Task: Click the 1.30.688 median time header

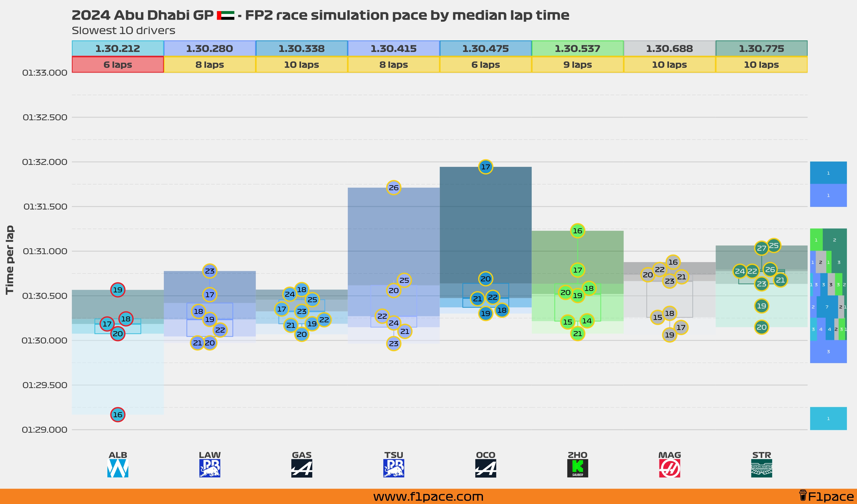Action: (x=670, y=49)
